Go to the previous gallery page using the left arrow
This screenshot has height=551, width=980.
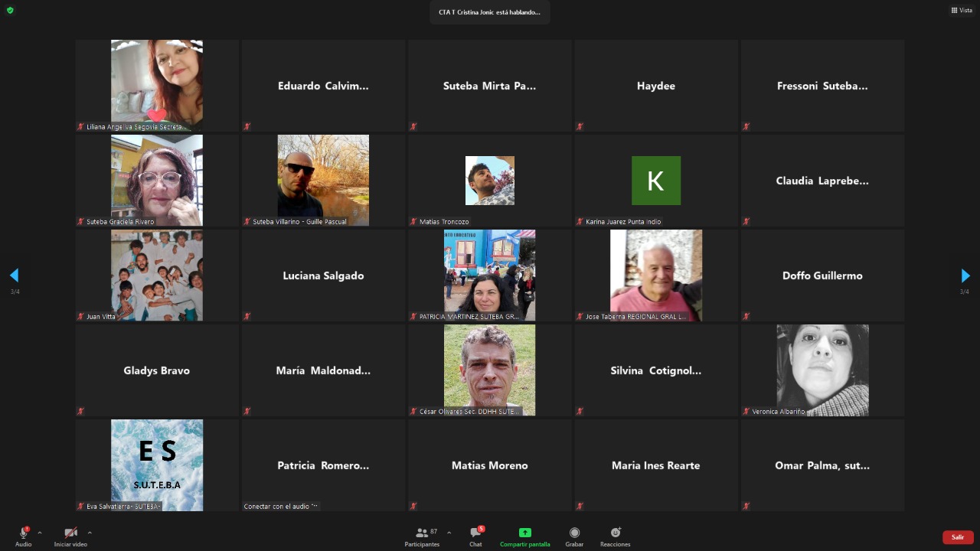[x=14, y=275]
